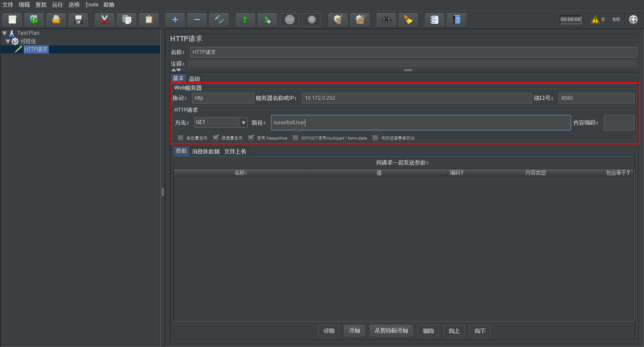
Task: Open the 编辑 menu
Action: coord(25,5)
